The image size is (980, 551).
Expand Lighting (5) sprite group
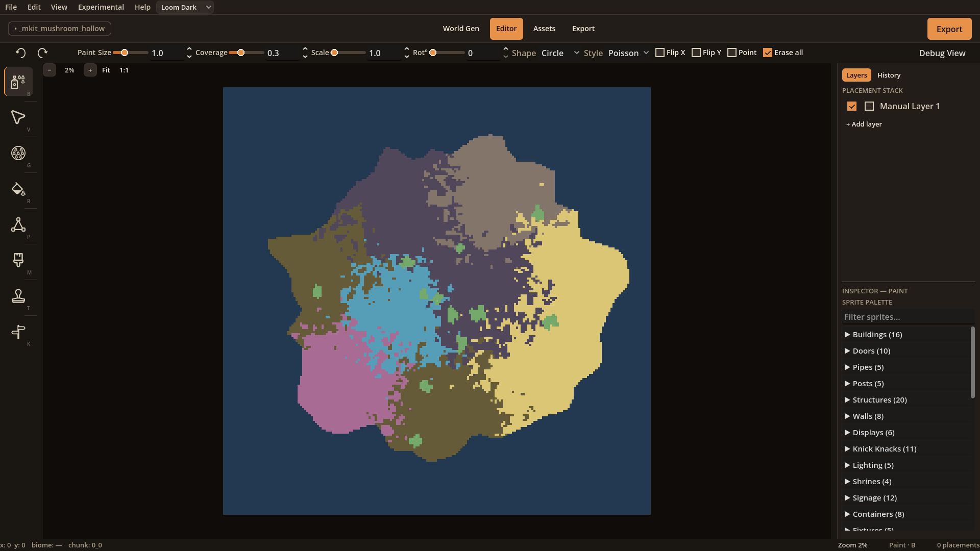pyautogui.click(x=906, y=465)
